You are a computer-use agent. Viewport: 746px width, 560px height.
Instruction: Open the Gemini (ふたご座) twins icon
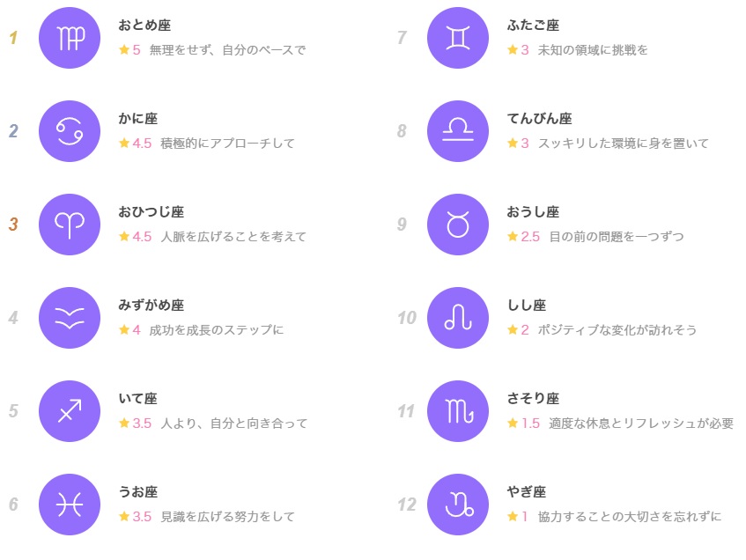click(458, 38)
